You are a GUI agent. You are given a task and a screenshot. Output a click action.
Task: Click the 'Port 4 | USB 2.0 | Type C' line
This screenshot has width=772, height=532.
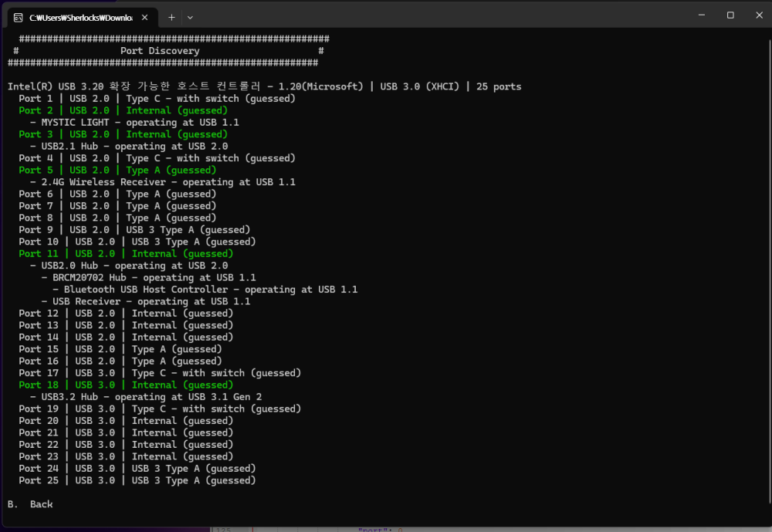pos(157,158)
